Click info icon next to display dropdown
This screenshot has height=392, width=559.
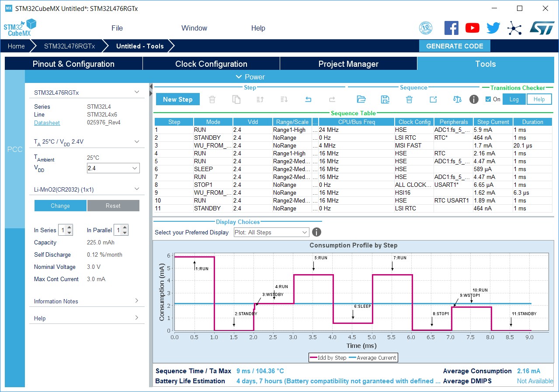[317, 232]
